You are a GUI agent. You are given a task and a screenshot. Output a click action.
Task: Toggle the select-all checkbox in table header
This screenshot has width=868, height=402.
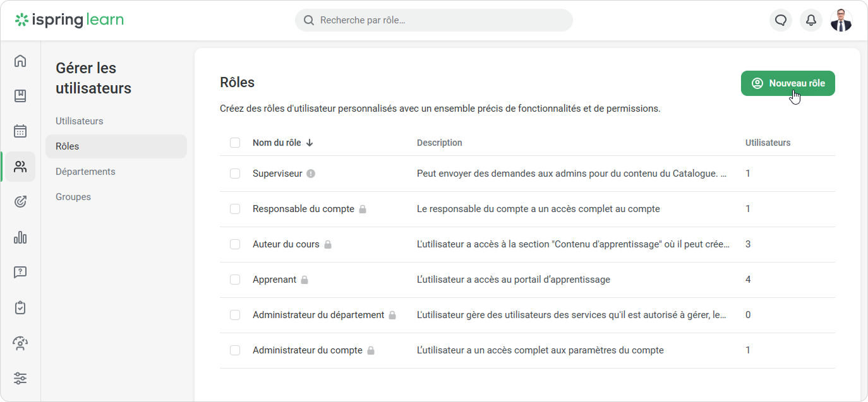235,143
